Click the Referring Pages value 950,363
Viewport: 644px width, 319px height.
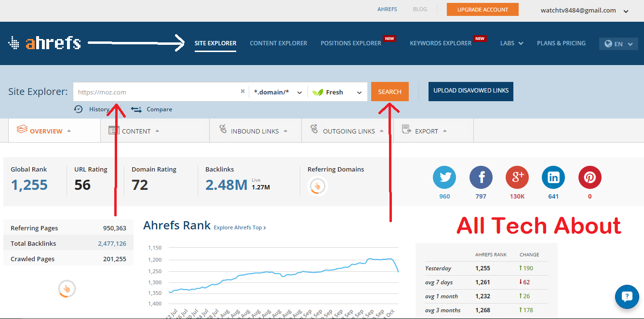(115, 228)
